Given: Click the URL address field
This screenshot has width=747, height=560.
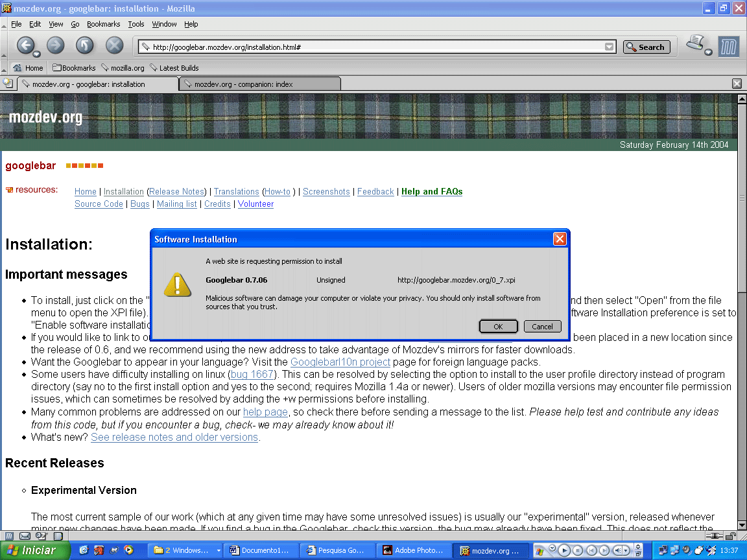Looking at the screenshot, I should click(376, 47).
